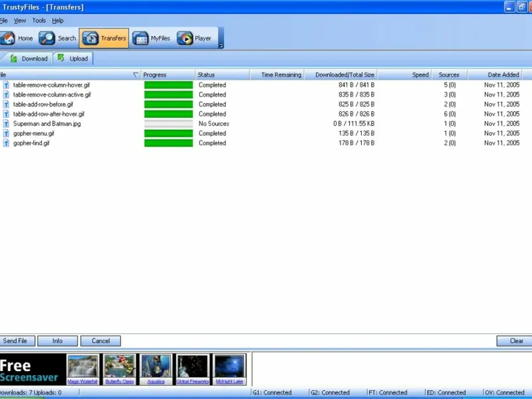Switch to the Upload tab
The height and width of the screenshot is (399, 532).
73,59
